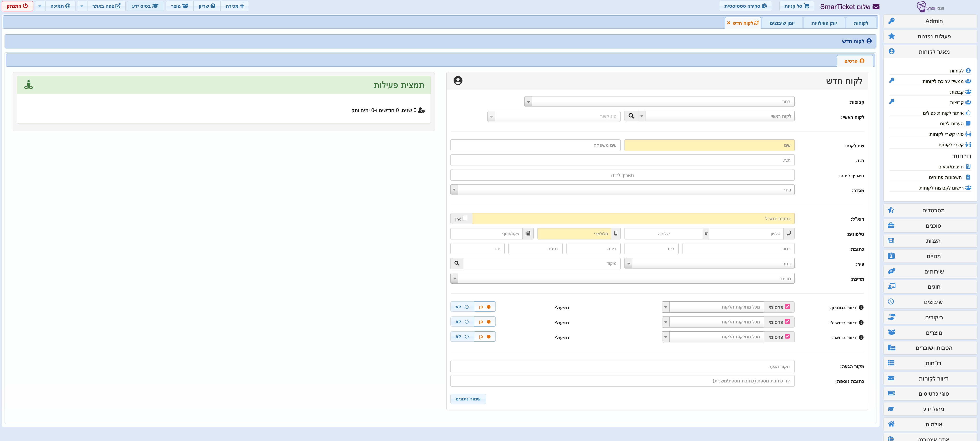Image resolution: width=980 pixels, height=441 pixels.
Task: Open the מסבסדים sidebar section
Action: pyautogui.click(x=930, y=210)
